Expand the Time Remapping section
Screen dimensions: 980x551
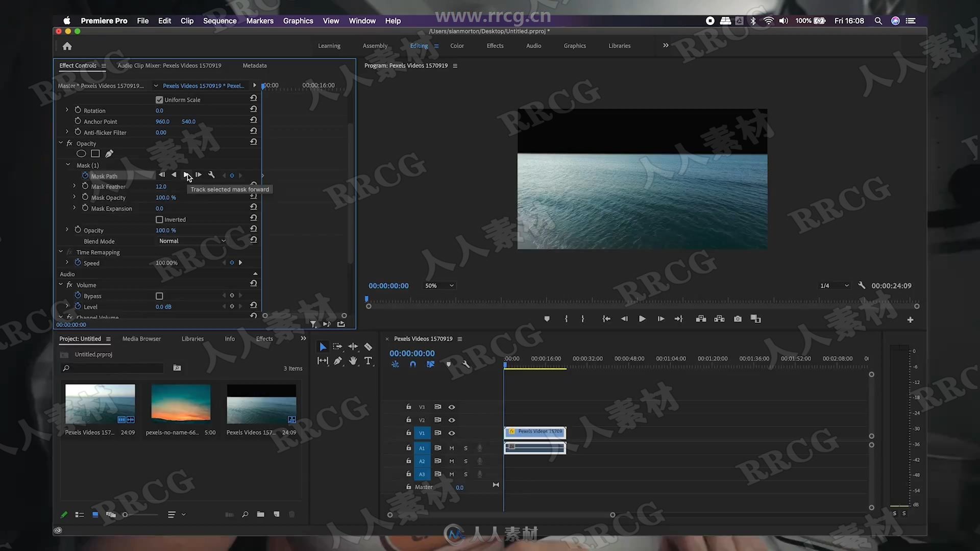tap(60, 252)
